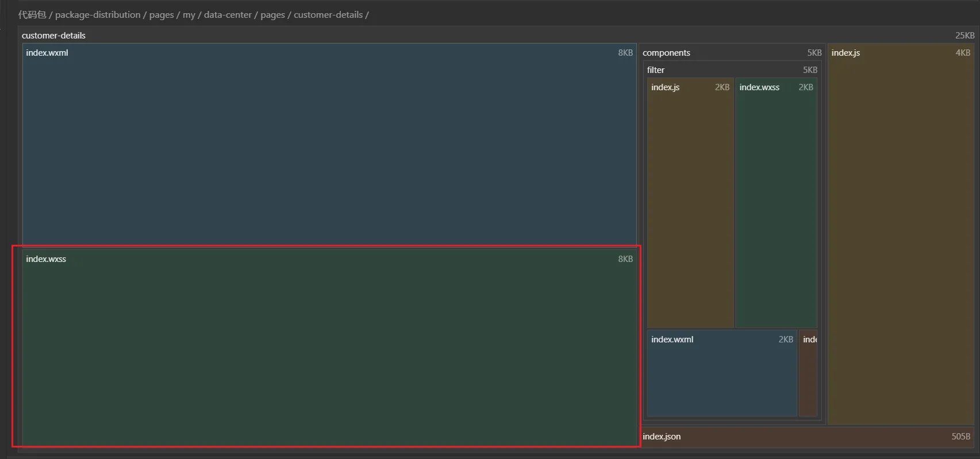Image resolution: width=980 pixels, height=459 pixels.
Task: Click the 505B size label on index.json
Action: click(960, 437)
